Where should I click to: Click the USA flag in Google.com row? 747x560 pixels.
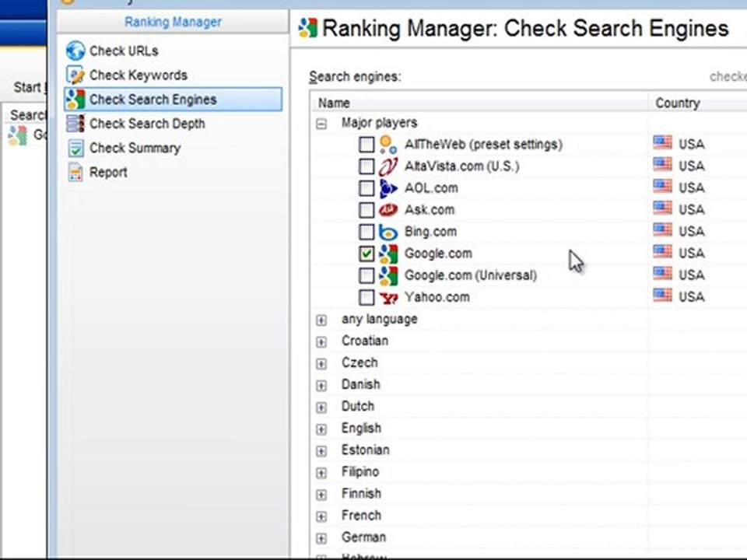point(662,252)
